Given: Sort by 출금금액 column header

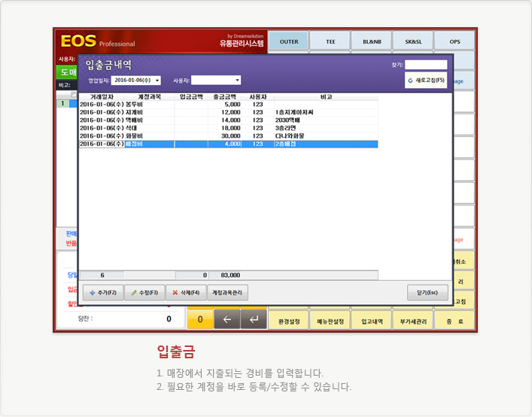Looking at the screenshot, I should (x=224, y=97).
